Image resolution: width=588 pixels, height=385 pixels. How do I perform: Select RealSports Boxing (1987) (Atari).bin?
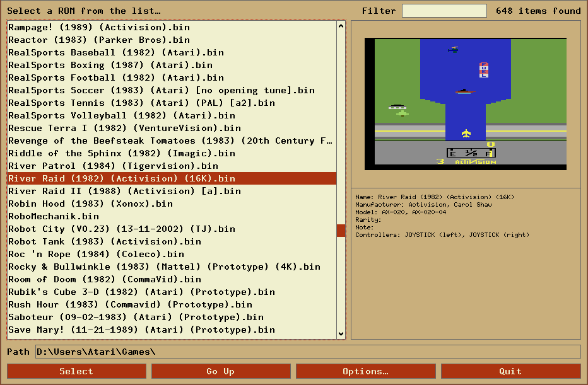tap(172, 65)
